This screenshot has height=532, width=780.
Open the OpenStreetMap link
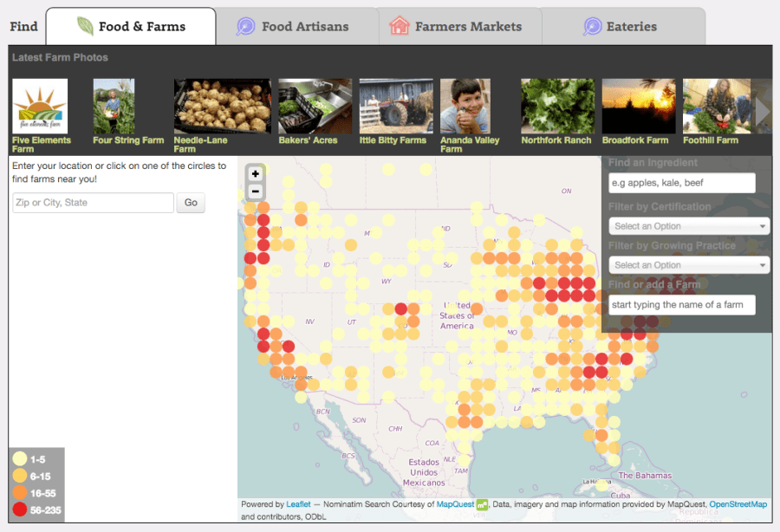pos(738,504)
